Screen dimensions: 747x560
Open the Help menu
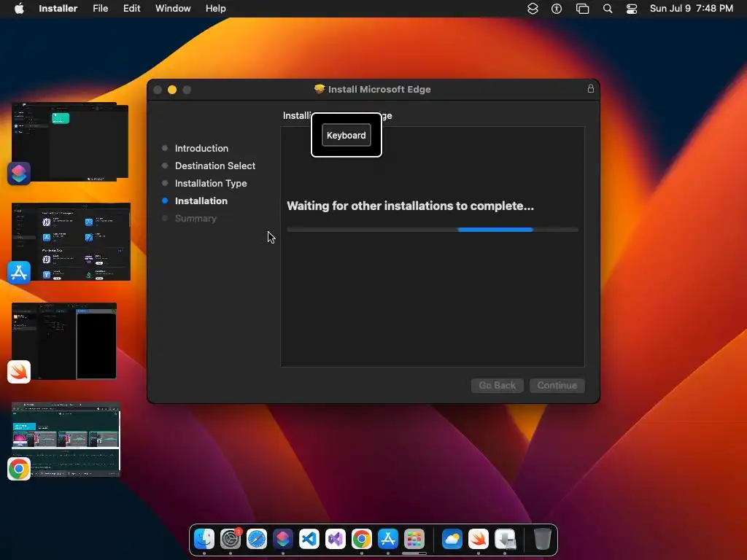coord(215,8)
